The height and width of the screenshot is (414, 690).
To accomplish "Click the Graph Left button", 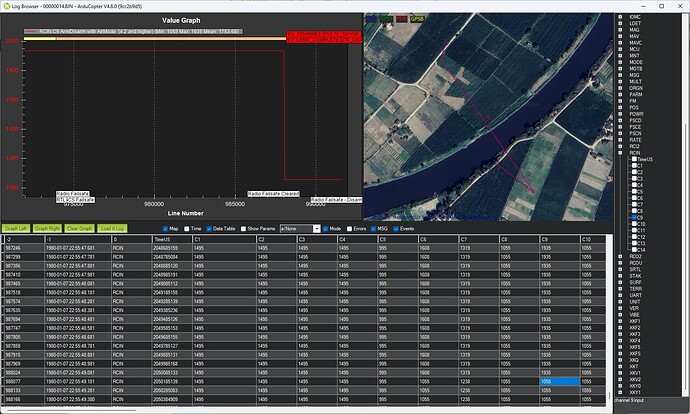I will tap(15, 228).
